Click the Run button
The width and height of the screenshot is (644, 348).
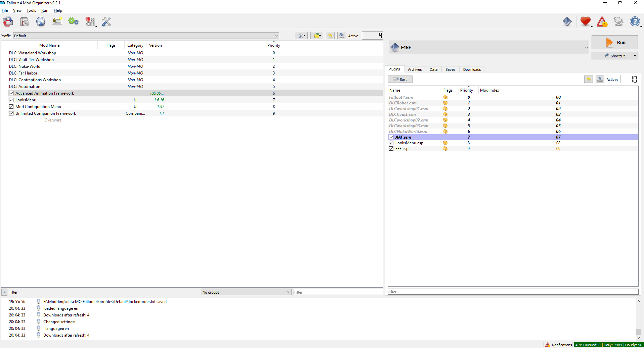pyautogui.click(x=615, y=42)
